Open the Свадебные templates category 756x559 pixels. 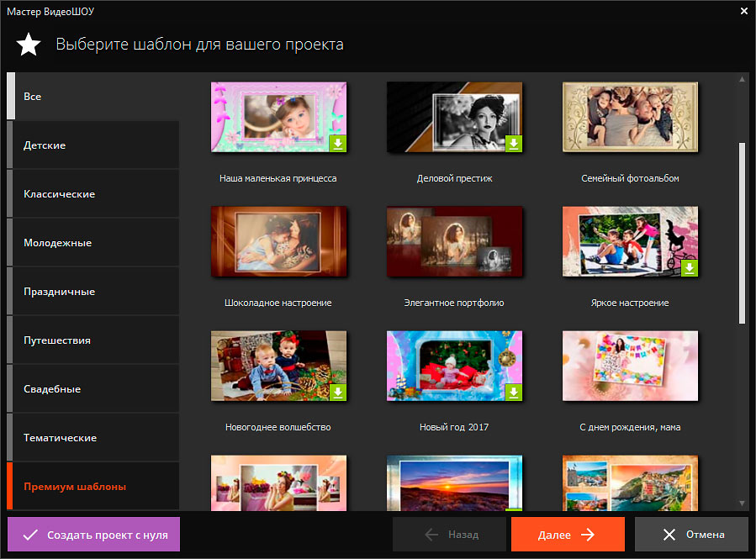[x=93, y=389]
